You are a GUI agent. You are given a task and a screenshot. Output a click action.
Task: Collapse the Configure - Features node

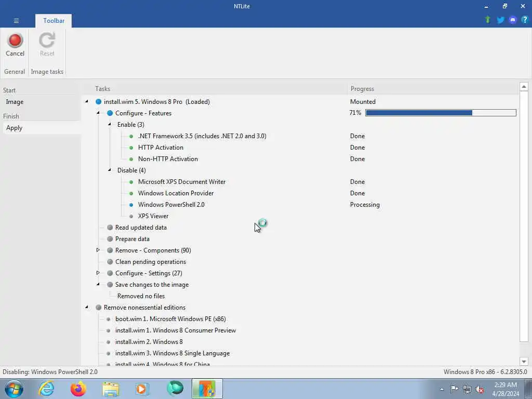[98, 113]
